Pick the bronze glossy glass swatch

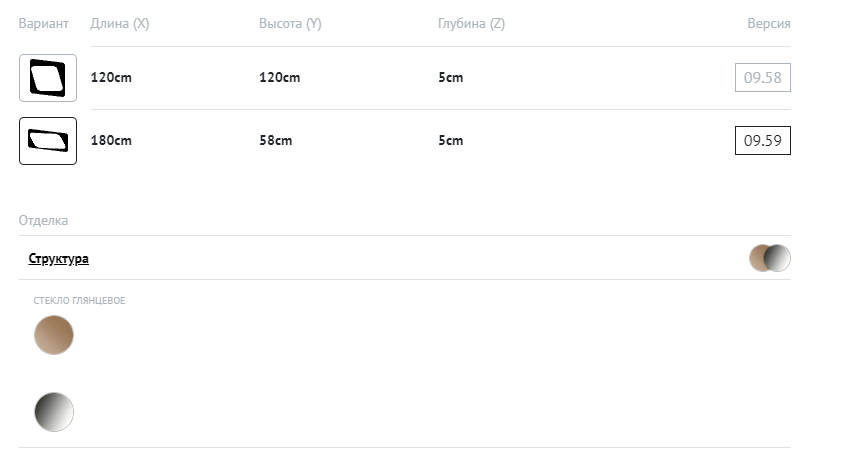[54, 335]
